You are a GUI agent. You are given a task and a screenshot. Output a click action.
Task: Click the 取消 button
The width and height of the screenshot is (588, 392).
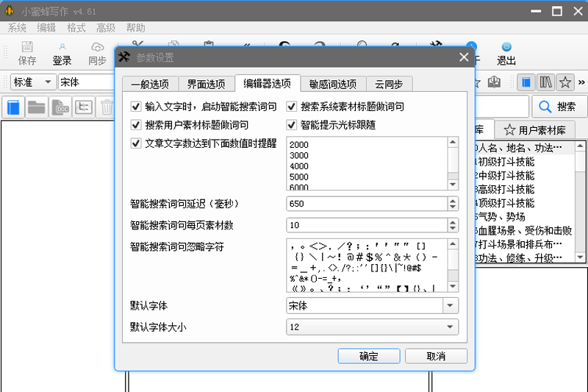pos(436,356)
